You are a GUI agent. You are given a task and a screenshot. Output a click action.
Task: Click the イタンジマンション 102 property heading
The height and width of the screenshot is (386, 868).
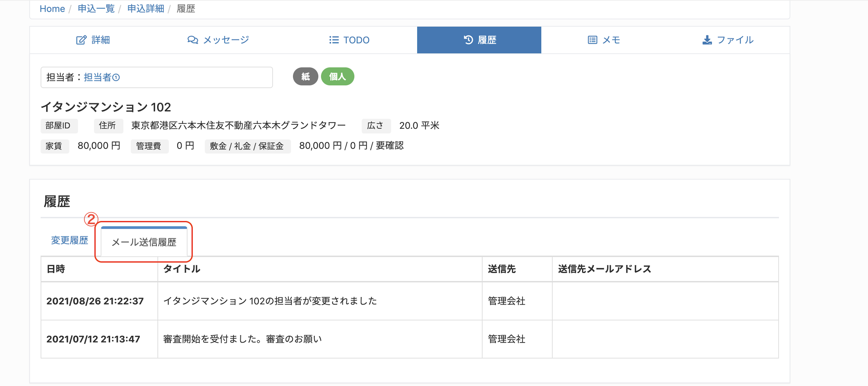pyautogui.click(x=106, y=107)
